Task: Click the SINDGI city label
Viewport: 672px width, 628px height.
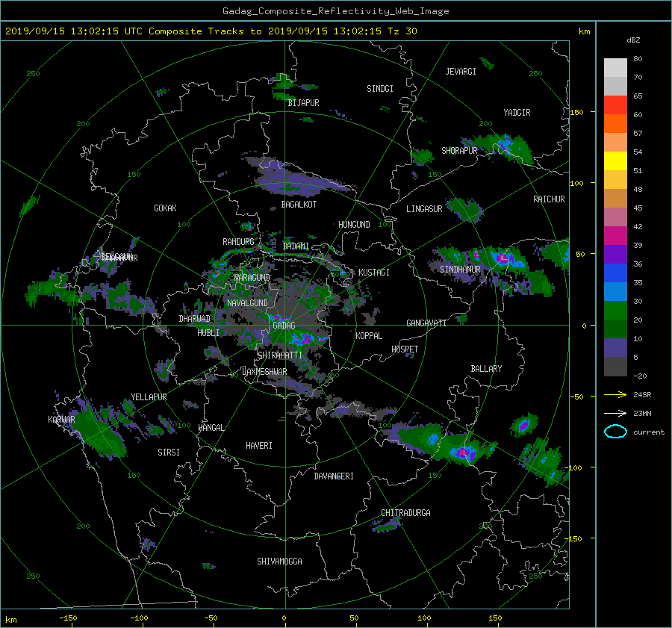Action: pyautogui.click(x=380, y=89)
